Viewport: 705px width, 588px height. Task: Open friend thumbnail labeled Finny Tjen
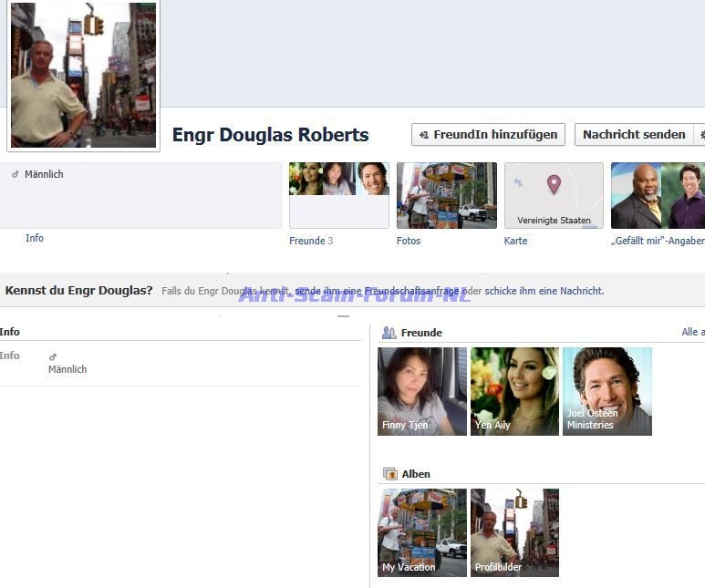pos(422,391)
